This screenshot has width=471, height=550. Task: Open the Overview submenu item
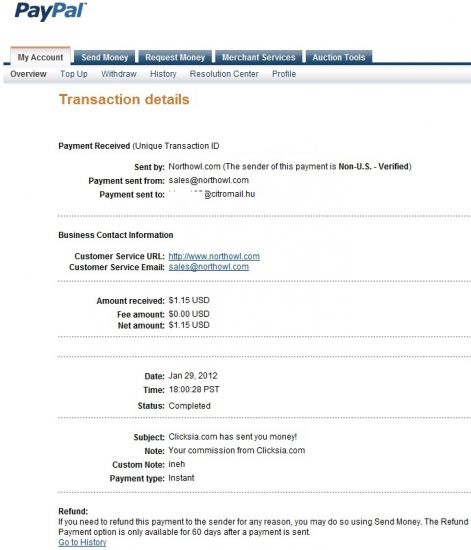(x=28, y=74)
